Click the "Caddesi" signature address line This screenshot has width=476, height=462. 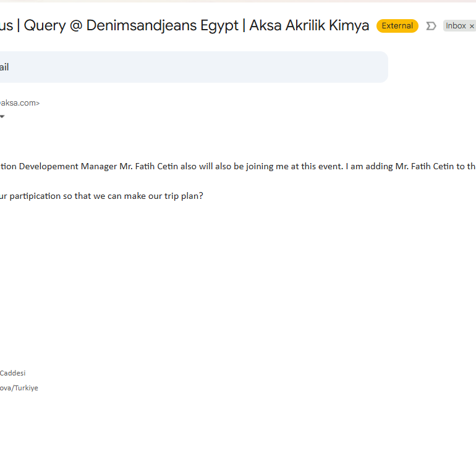click(x=13, y=373)
